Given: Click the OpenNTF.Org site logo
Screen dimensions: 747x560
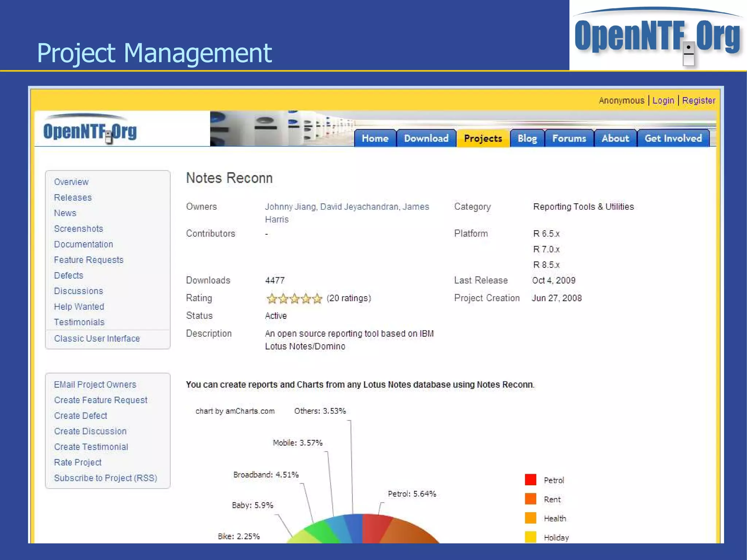Looking at the screenshot, I should click(x=90, y=130).
